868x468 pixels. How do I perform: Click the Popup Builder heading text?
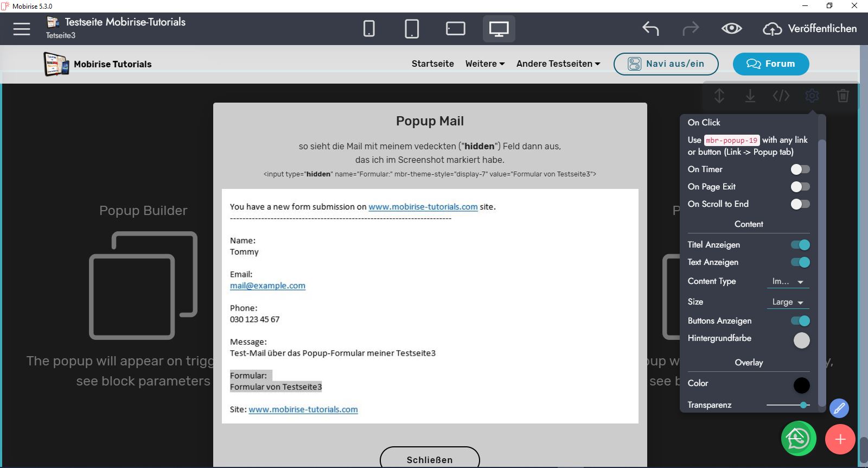click(143, 211)
